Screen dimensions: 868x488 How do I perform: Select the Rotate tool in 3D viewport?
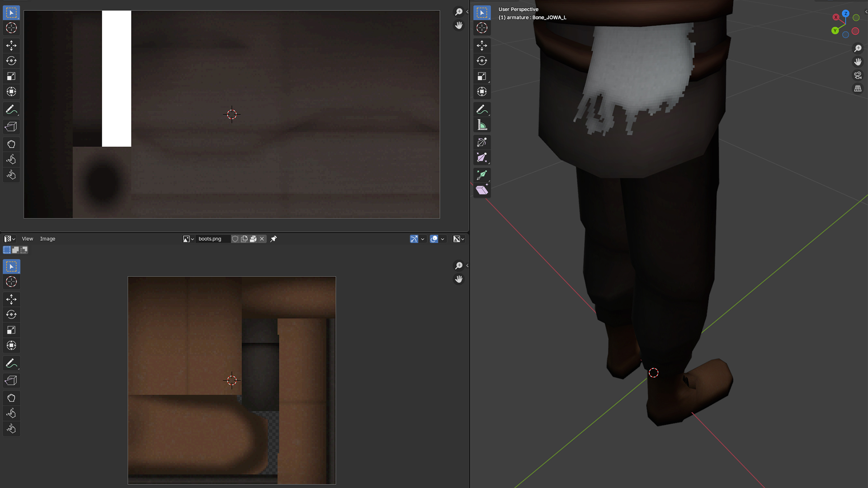point(481,61)
